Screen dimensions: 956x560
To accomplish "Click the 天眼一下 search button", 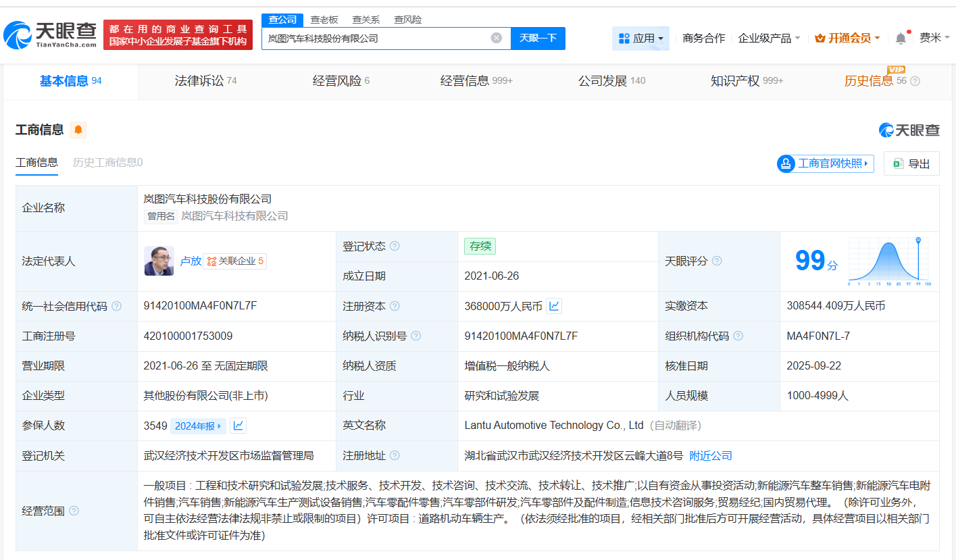I will pyautogui.click(x=538, y=38).
